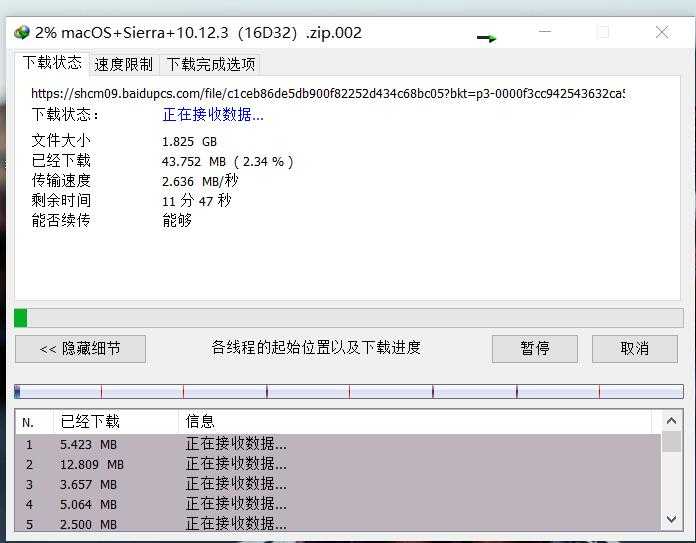
Task: Click the downloaded amount 43.752 MB
Action: click(227, 162)
